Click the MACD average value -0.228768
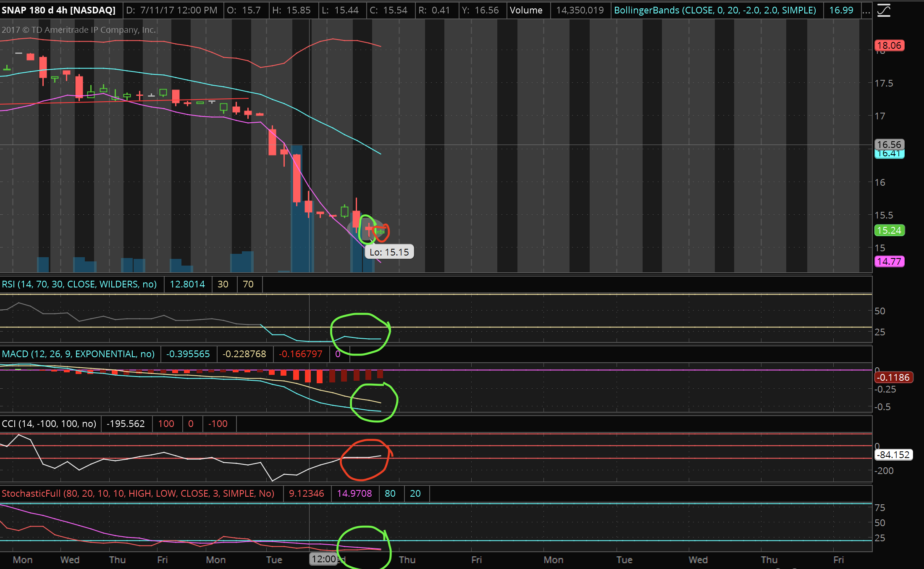The image size is (924, 569). [x=244, y=354]
